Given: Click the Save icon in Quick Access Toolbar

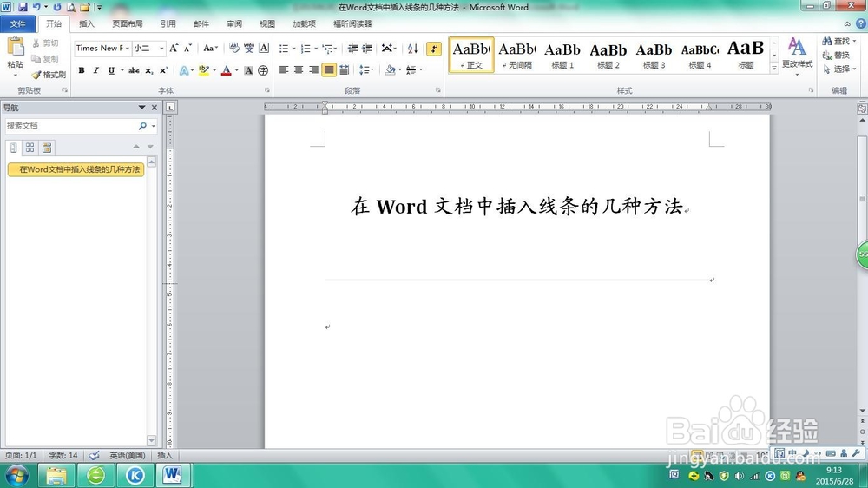Looking at the screenshot, I should 23,7.
